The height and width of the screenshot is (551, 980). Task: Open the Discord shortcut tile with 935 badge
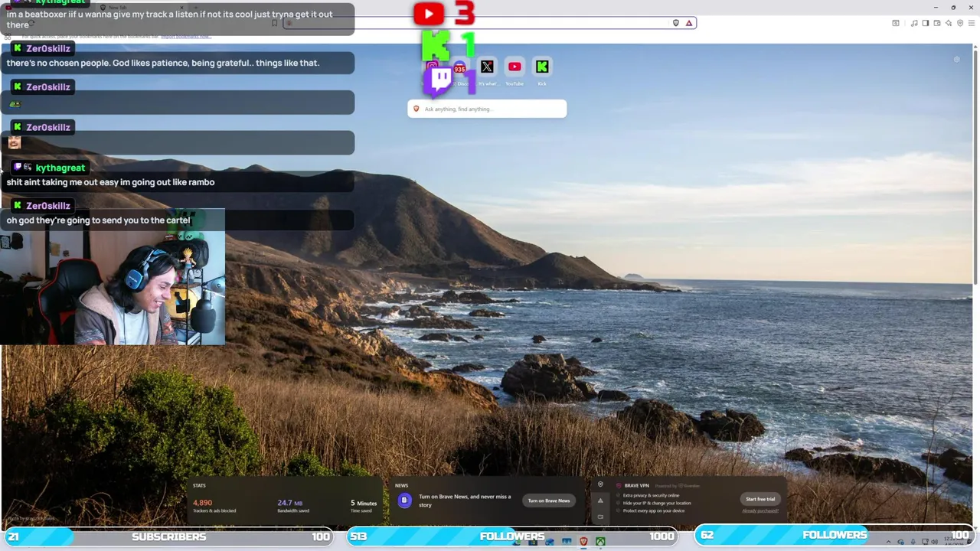459,67
